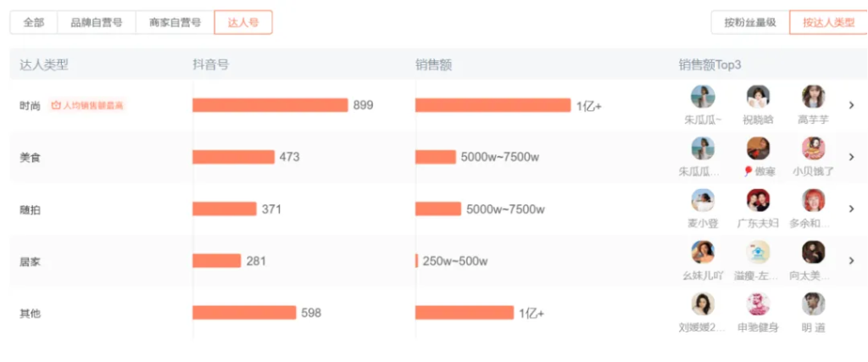Image resolution: width=868 pixels, height=362 pixels.
Task: Open 高芋芋 creator avatar
Action: tap(813, 97)
